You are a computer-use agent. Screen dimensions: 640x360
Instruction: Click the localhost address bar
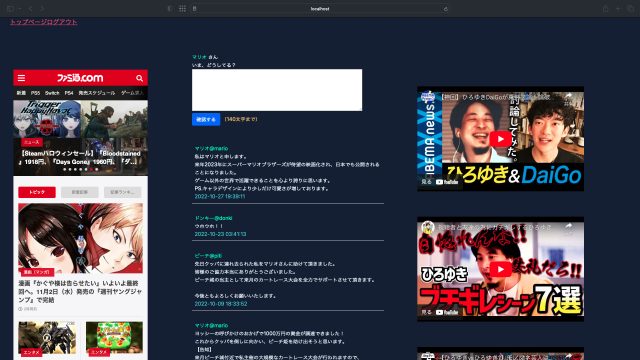point(320,9)
